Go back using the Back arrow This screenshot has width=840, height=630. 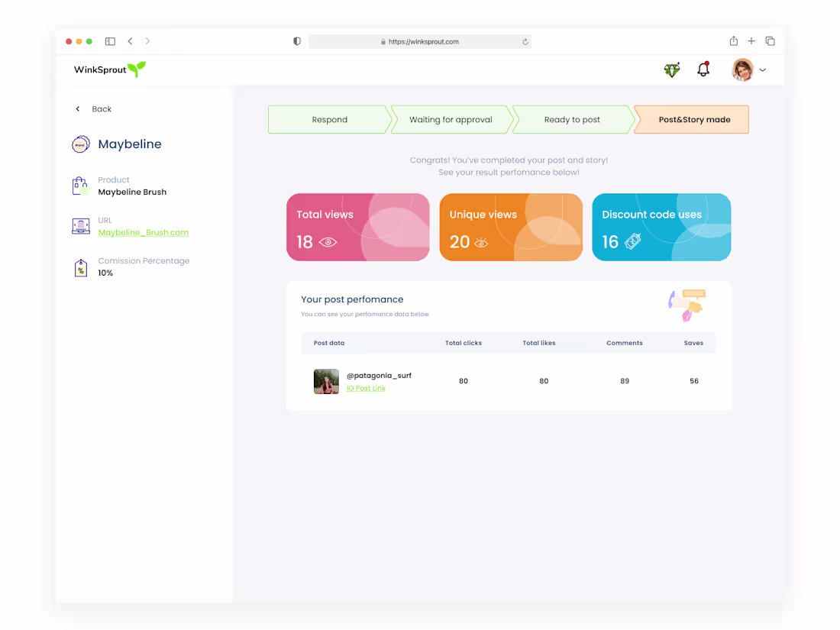pos(78,108)
